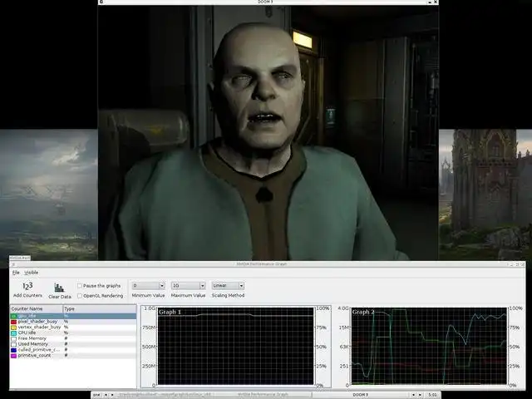Image resolution: width=532 pixels, height=399 pixels.
Task: Open the Minimum Value dropdown
Action: coord(148,286)
